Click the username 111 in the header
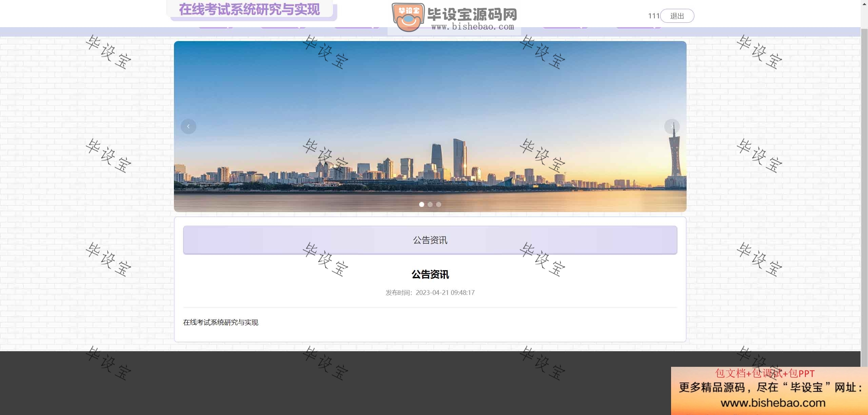The image size is (868, 415). click(653, 16)
